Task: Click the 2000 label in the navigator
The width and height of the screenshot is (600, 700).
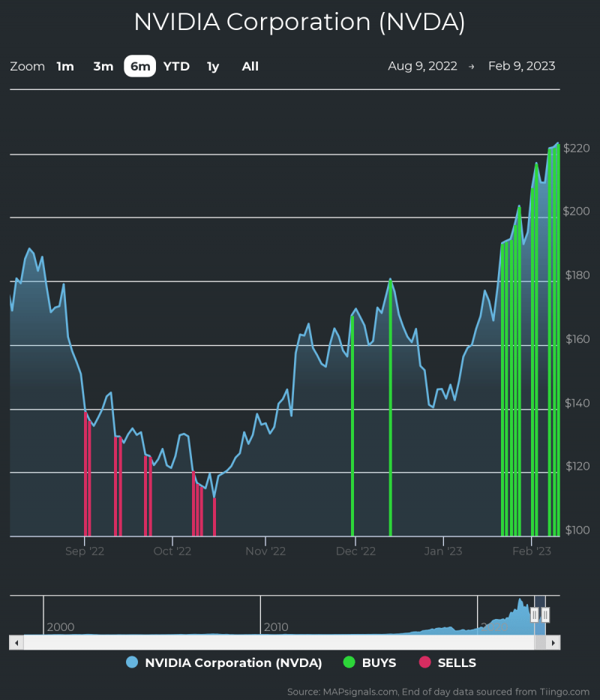Action: coord(61,627)
